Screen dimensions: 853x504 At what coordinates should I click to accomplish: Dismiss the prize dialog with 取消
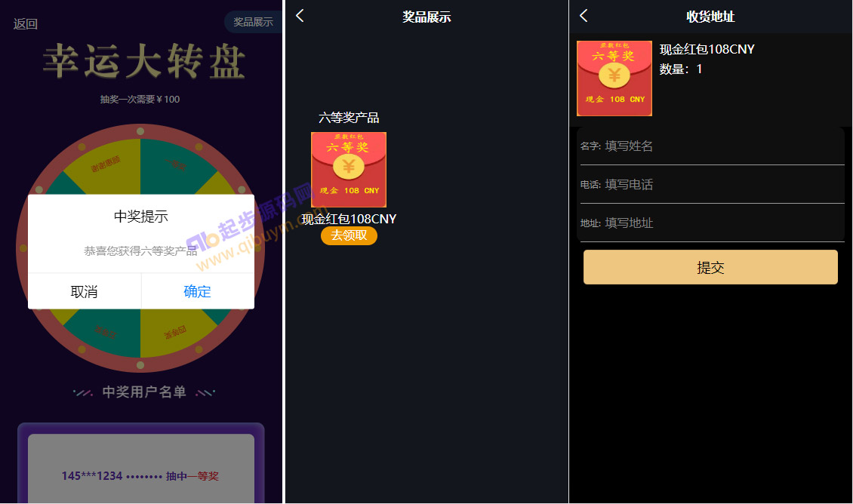pos(85,291)
